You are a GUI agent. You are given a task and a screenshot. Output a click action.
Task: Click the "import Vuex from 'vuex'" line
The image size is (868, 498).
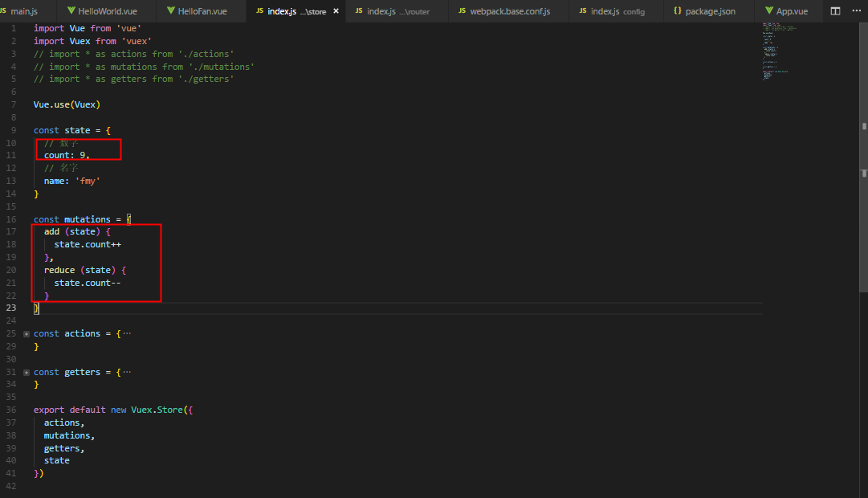[92, 41]
